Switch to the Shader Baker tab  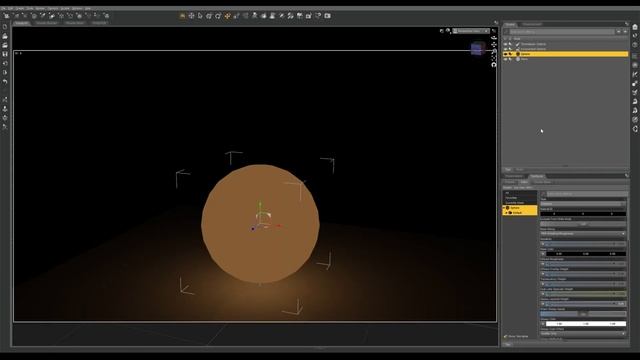coord(542,182)
